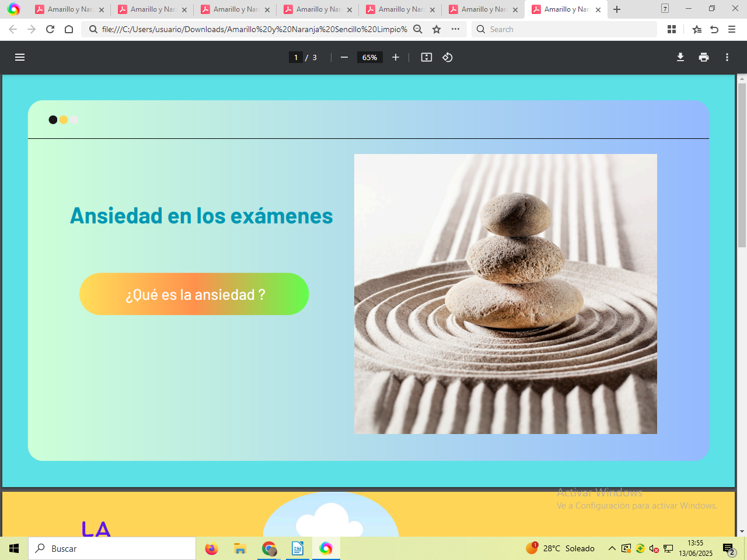Open Firefox from the taskbar

[212, 548]
